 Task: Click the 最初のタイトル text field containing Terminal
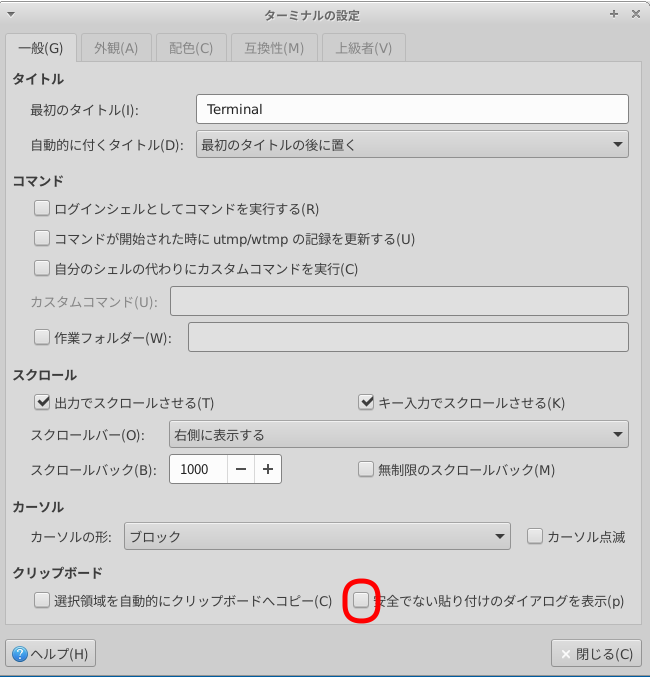pyautogui.click(x=412, y=109)
